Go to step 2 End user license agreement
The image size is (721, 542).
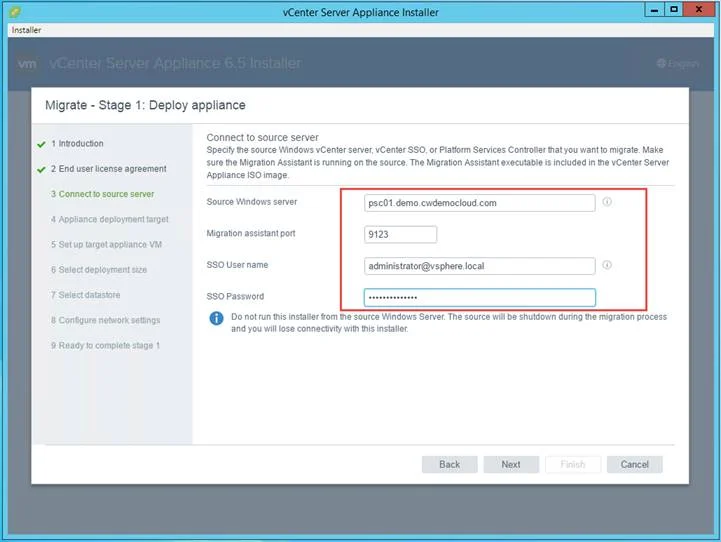coord(109,169)
